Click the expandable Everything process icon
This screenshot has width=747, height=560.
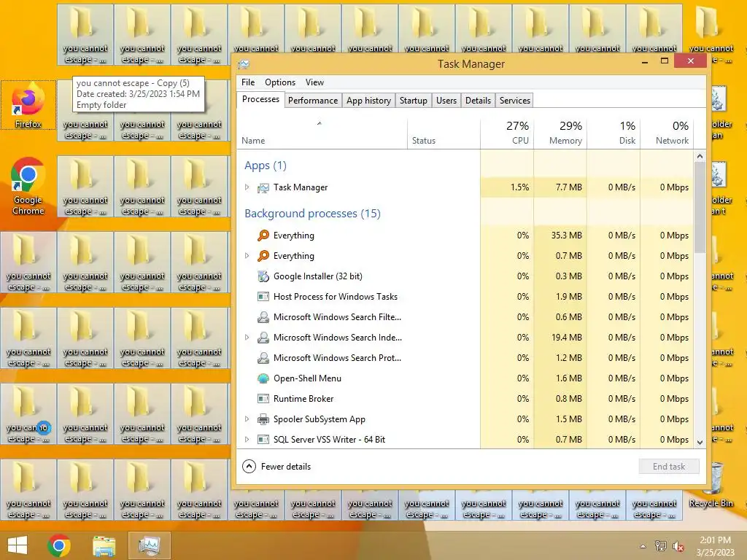click(263, 256)
